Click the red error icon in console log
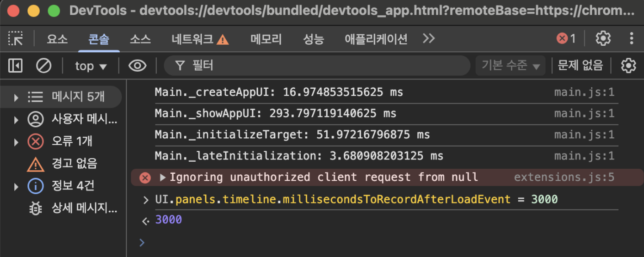This screenshot has height=257, width=644. click(145, 178)
